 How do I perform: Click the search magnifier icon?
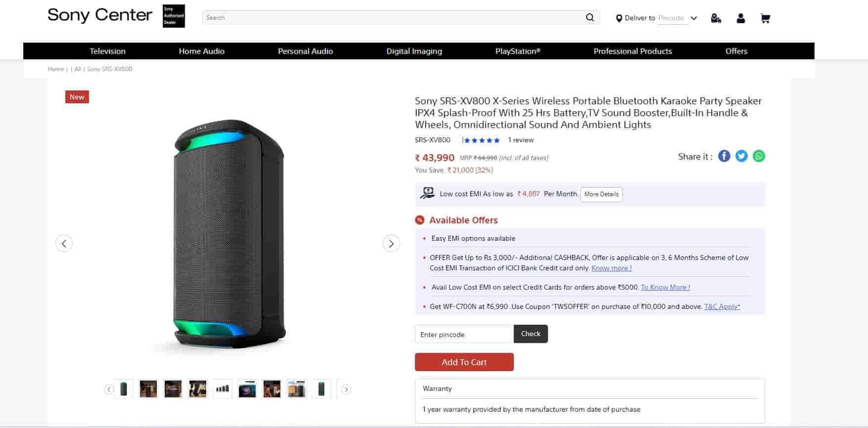590,18
